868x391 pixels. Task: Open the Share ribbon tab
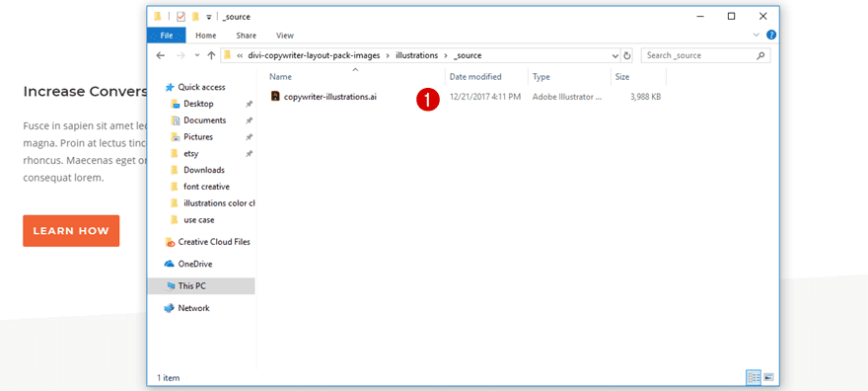pyautogui.click(x=246, y=36)
